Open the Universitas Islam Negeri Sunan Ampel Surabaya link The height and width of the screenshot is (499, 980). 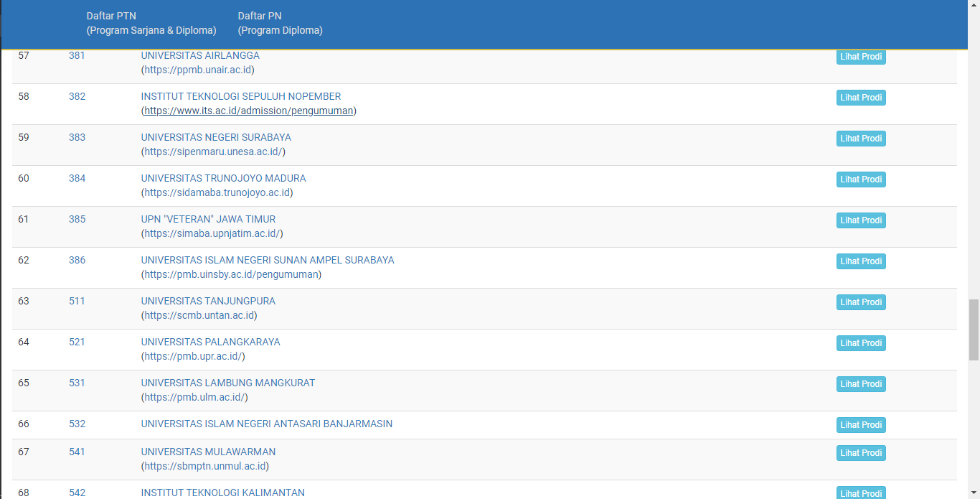pyautogui.click(x=267, y=260)
